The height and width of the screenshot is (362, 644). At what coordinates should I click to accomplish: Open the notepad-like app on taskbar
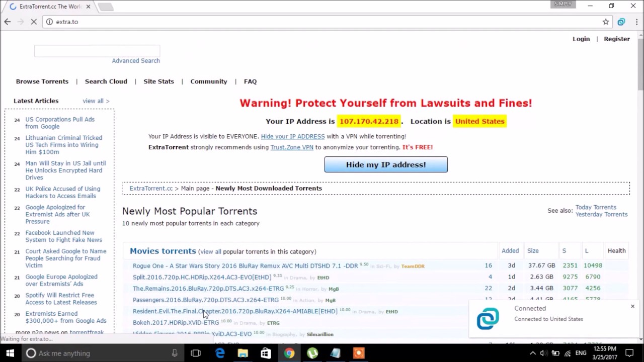pos(336,353)
